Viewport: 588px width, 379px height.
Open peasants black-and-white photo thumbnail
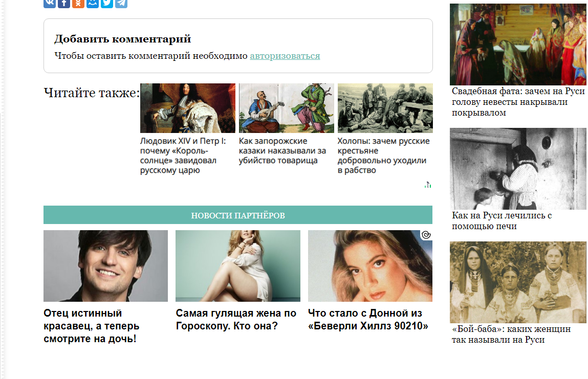385,108
